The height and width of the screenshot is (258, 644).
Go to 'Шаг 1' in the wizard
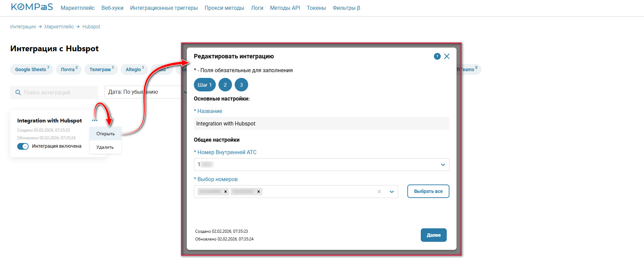pyautogui.click(x=205, y=85)
